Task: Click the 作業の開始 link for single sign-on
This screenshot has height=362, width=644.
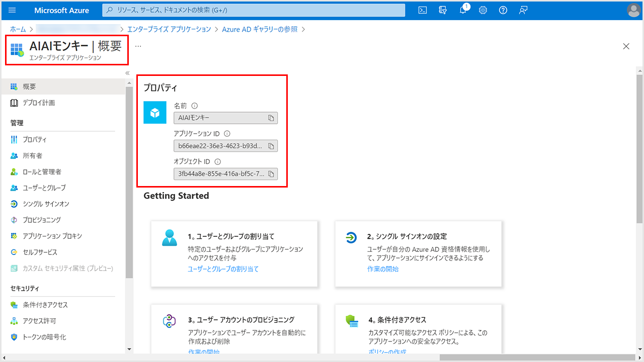Action: click(382, 269)
